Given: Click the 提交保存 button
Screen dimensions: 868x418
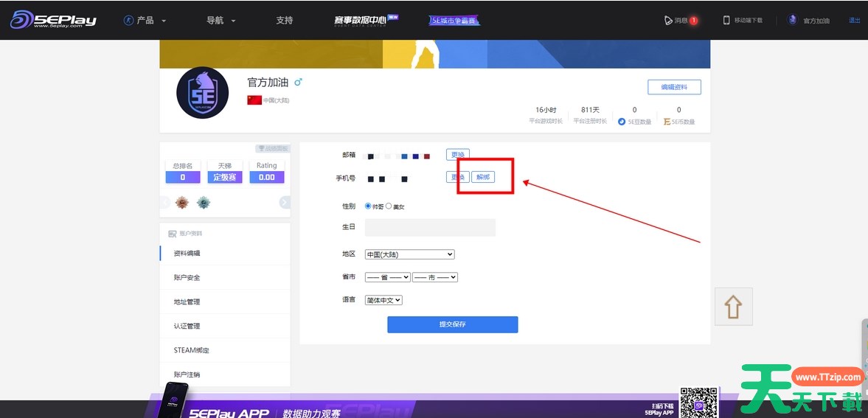Looking at the screenshot, I should point(452,324).
